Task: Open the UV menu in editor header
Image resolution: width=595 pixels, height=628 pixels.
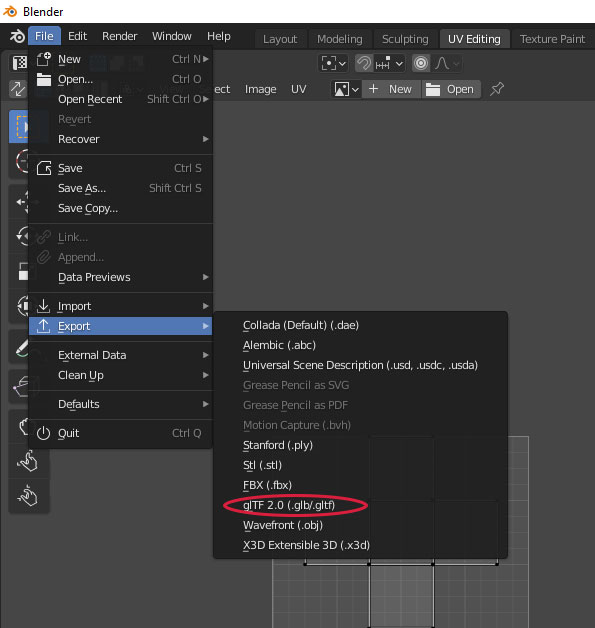Action: point(298,89)
